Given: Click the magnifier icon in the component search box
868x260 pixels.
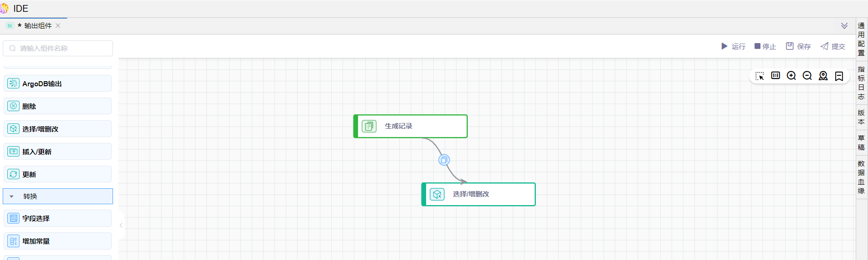Looking at the screenshot, I should [13, 48].
